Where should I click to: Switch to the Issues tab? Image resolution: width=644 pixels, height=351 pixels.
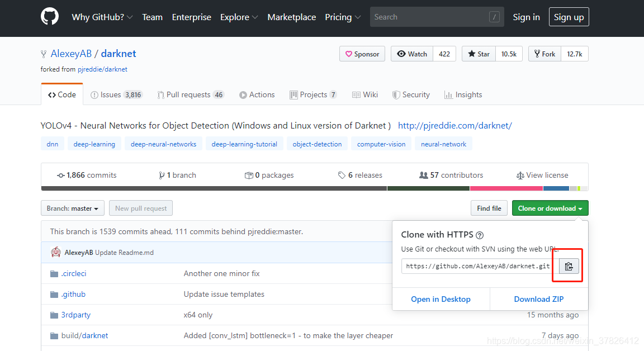[x=116, y=94]
